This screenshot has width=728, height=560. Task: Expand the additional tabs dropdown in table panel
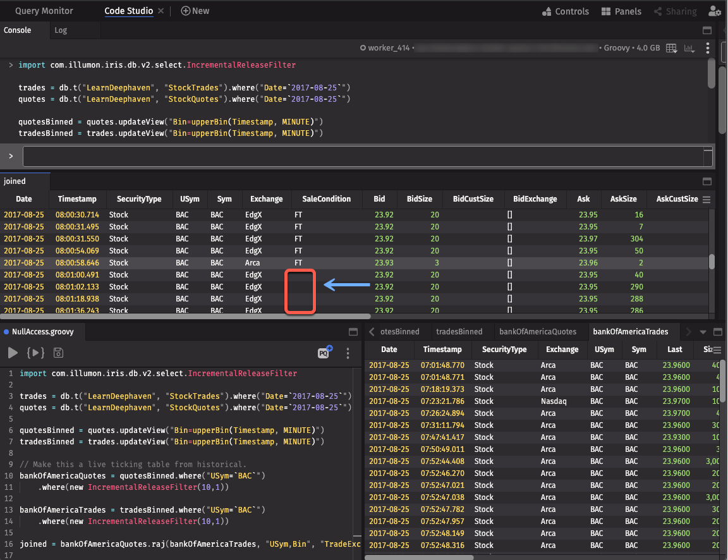(703, 332)
